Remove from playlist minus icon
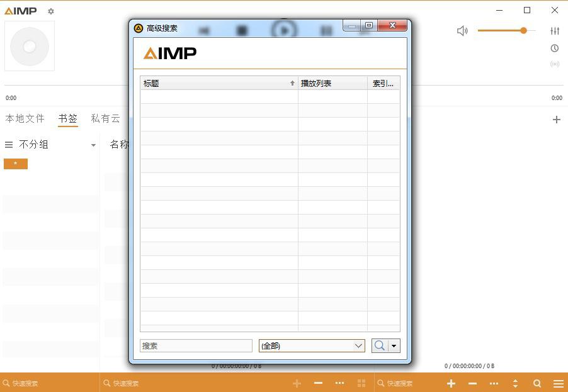The width and height of the screenshot is (568, 392). [x=472, y=383]
